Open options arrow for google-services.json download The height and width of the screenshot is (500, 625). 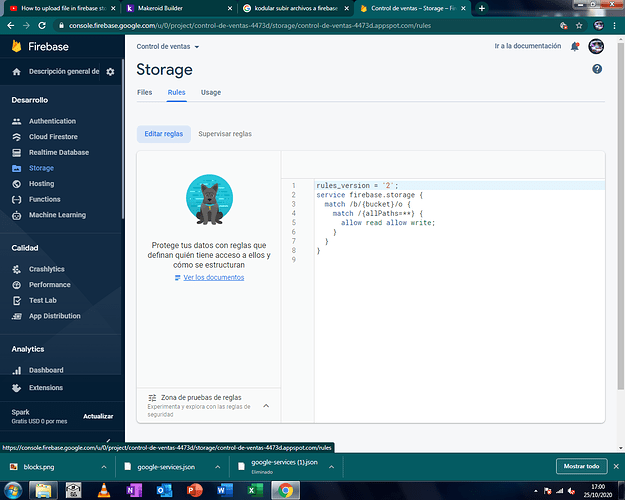(216, 466)
